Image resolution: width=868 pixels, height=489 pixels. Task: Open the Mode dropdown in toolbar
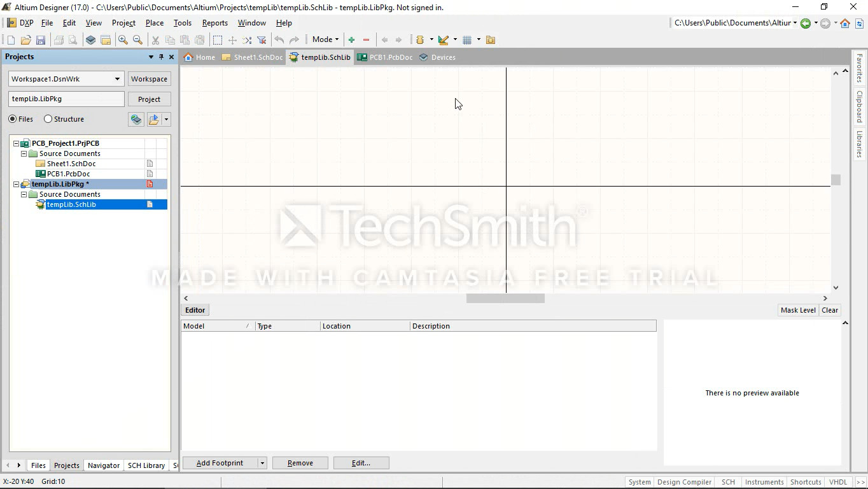click(325, 39)
